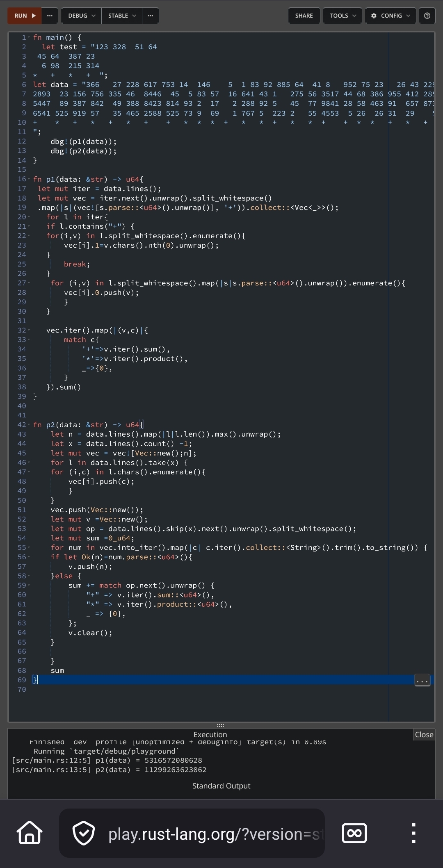Click 'fn p2(data: &str) -> u64{' line
Image resolution: width=443 pixels, height=868 pixels.
pyautogui.click(x=88, y=425)
